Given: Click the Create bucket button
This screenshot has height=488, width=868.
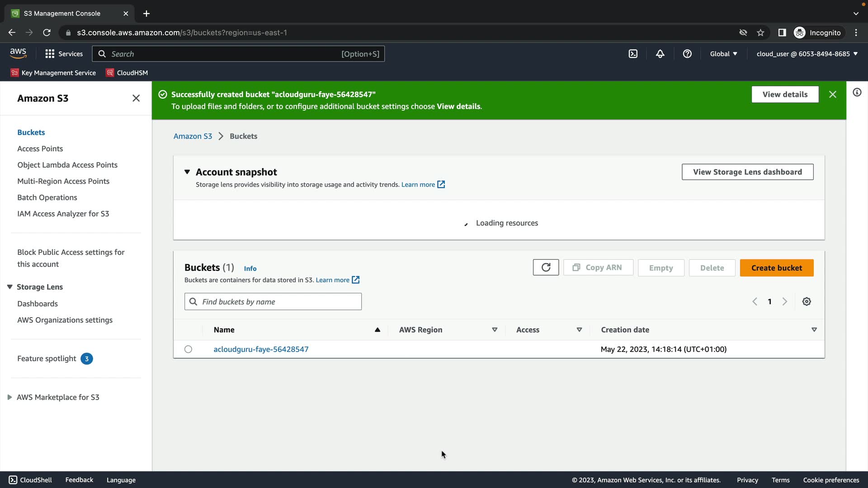Looking at the screenshot, I should [x=776, y=267].
